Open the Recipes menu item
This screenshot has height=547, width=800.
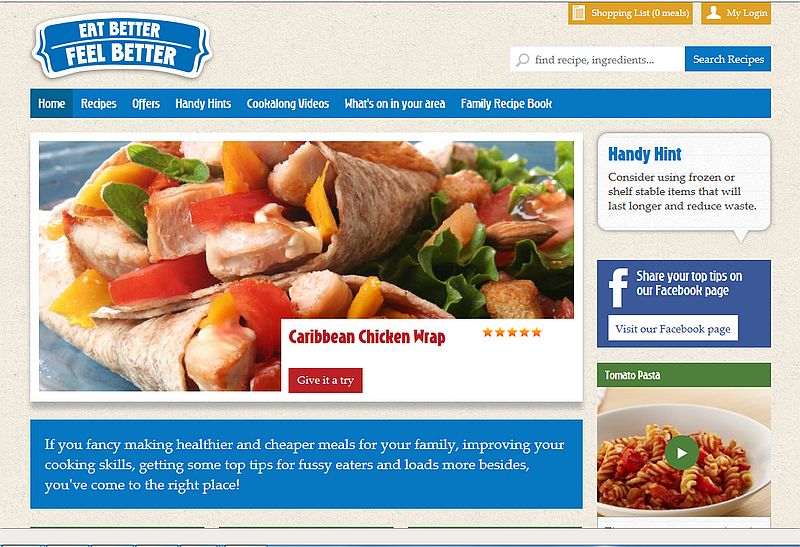click(x=98, y=104)
